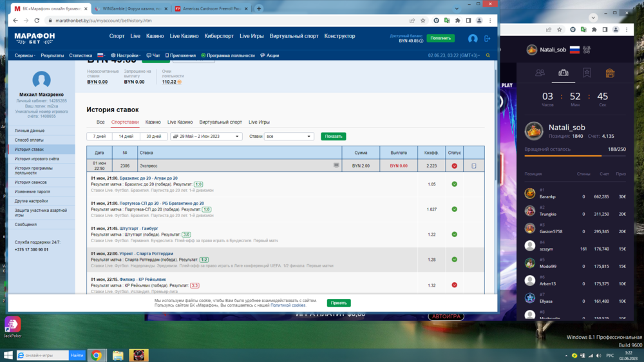Click the bookmark star icon in side panel

[x=587, y=73]
